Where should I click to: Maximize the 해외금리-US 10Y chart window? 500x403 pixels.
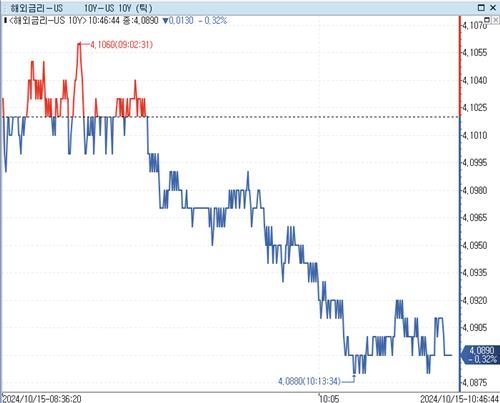tap(481, 8)
